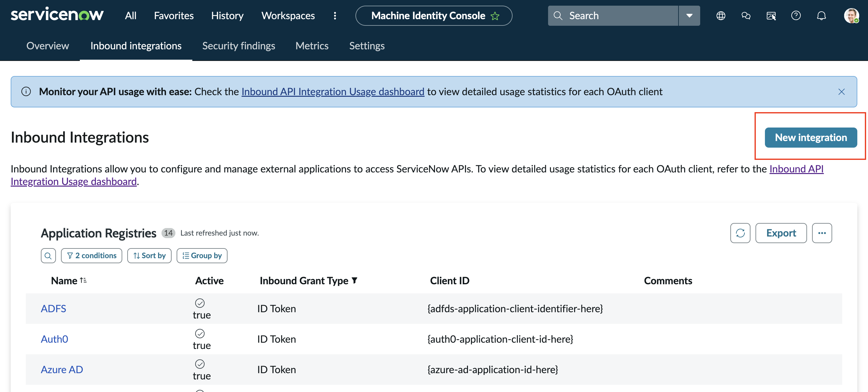
Task: Switch to the Security findings tab
Action: click(x=239, y=46)
